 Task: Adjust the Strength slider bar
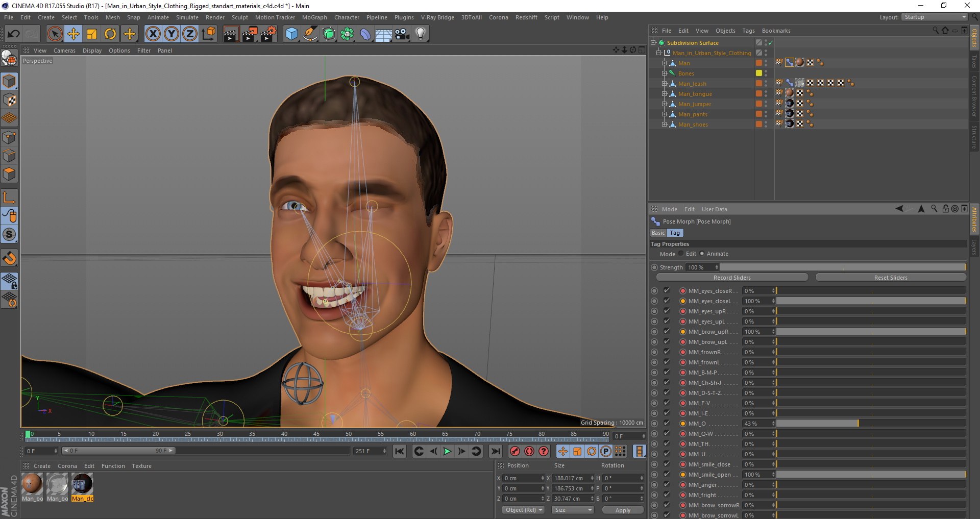click(x=843, y=267)
